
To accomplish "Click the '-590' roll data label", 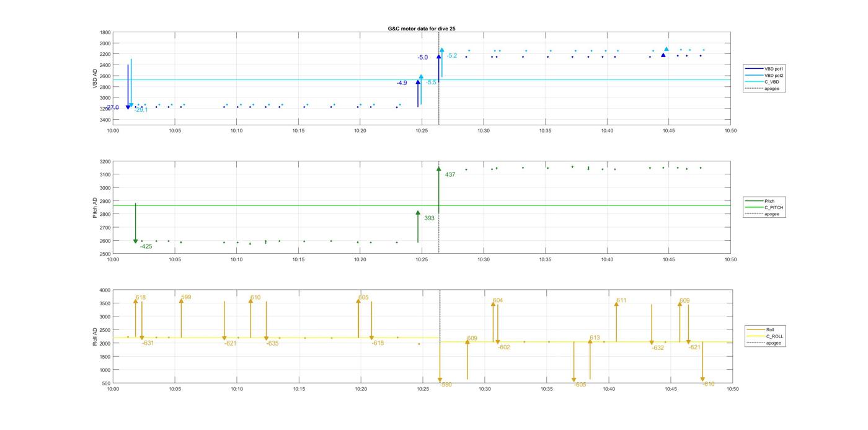I will [x=446, y=385].
